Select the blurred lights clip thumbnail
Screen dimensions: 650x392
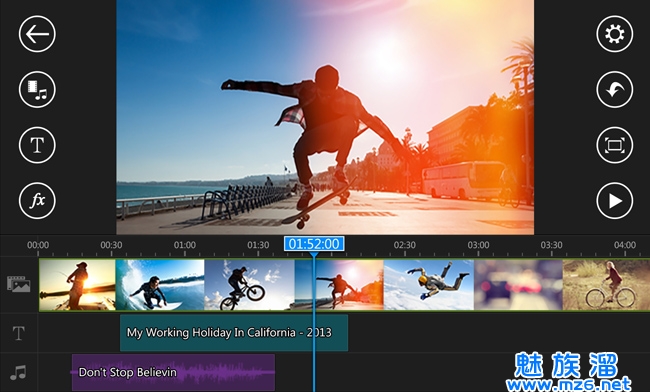(x=518, y=285)
